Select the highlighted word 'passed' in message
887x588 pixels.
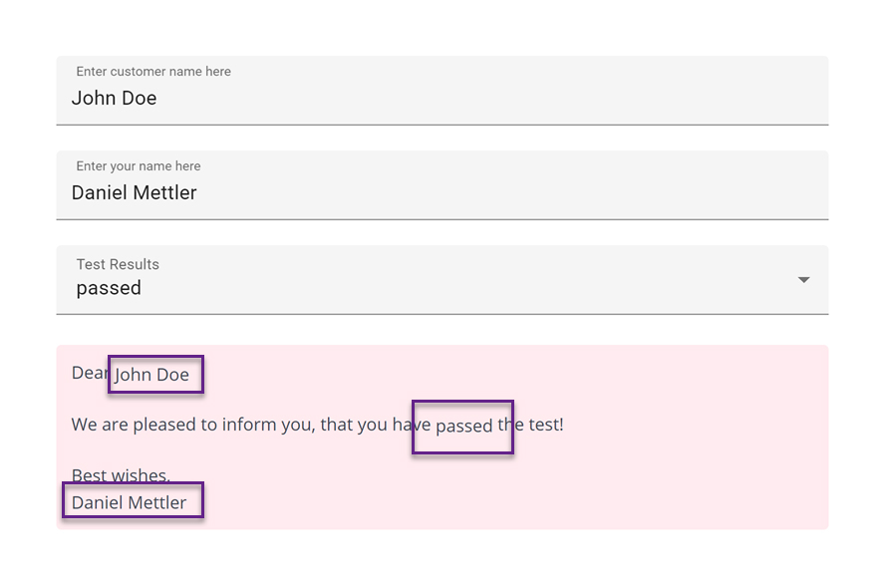coord(461,426)
